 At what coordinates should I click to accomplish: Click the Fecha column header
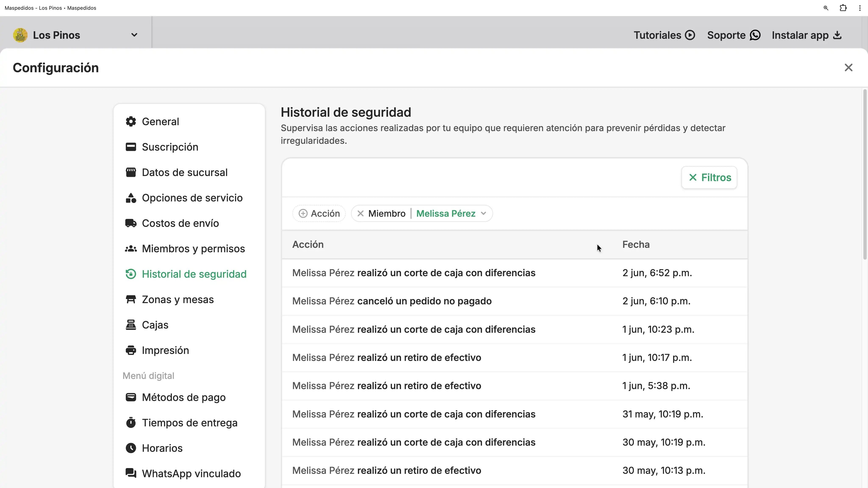(636, 244)
